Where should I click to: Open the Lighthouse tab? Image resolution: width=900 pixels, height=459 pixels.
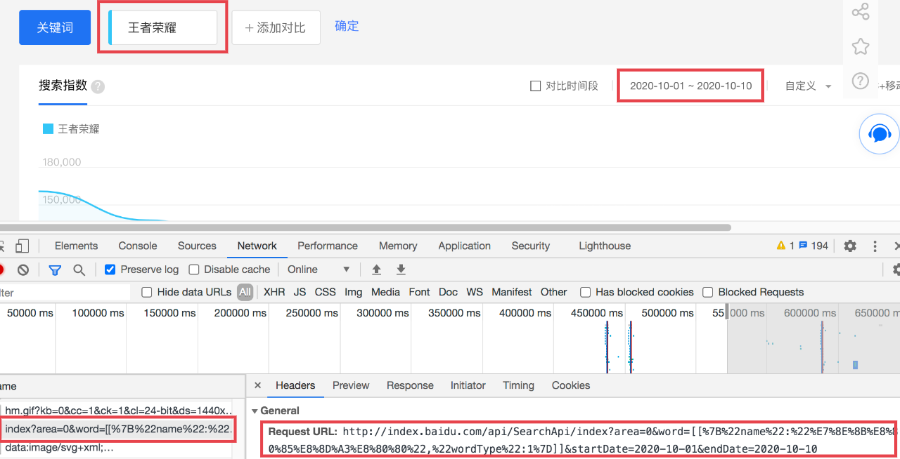[x=604, y=246]
